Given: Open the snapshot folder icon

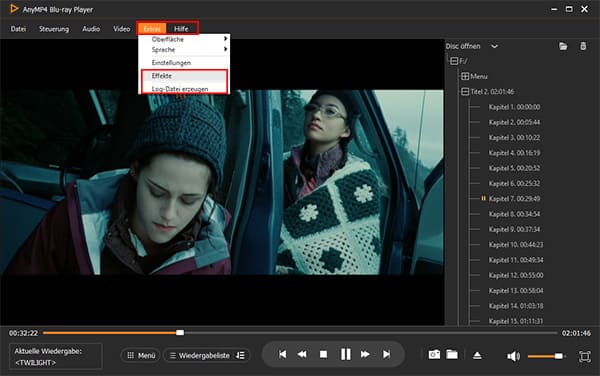Looking at the screenshot, I should (452, 355).
